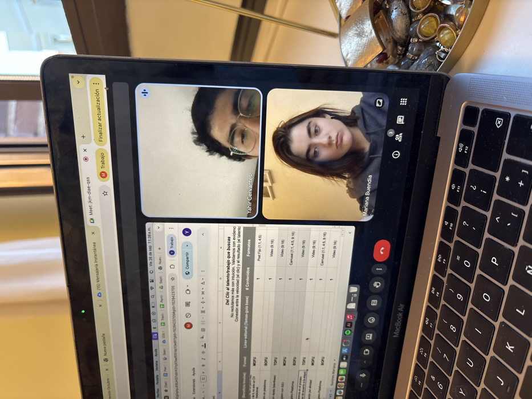Click the recording indicator on Meet tab

click(x=86, y=159)
